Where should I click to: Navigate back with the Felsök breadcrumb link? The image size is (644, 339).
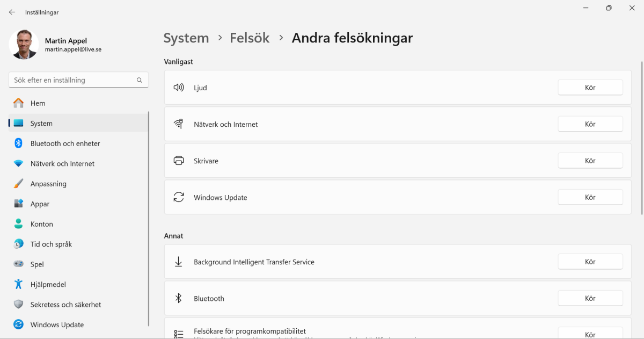click(250, 38)
